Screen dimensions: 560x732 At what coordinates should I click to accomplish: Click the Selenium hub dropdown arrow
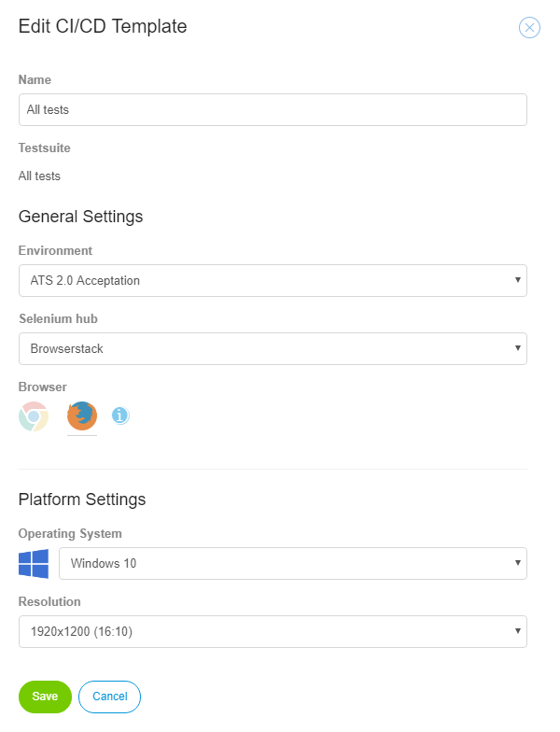pos(517,348)
